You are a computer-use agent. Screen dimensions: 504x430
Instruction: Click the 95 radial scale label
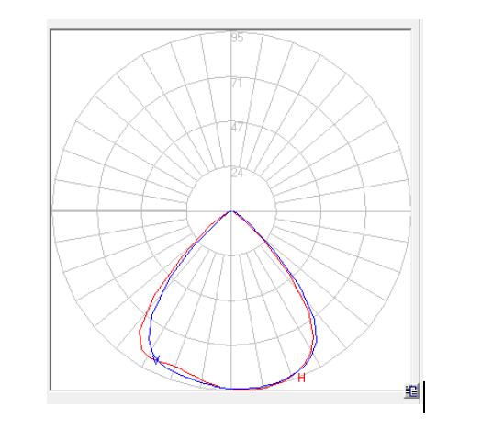coord(238,38)
